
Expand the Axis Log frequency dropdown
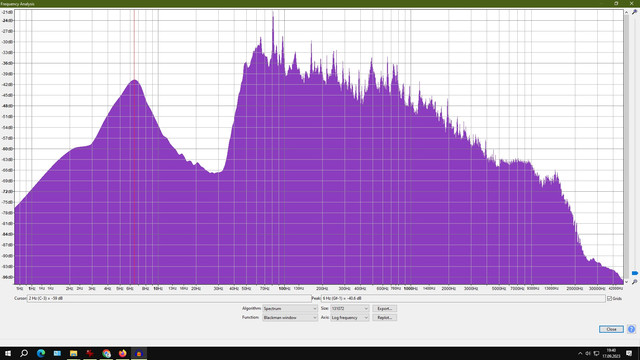click(350, 318)
